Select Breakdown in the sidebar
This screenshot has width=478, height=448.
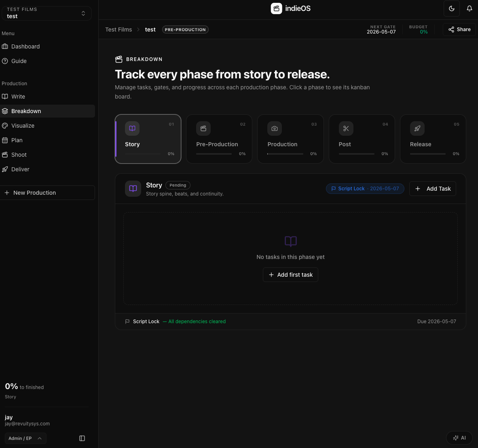[x=48, y=111]
